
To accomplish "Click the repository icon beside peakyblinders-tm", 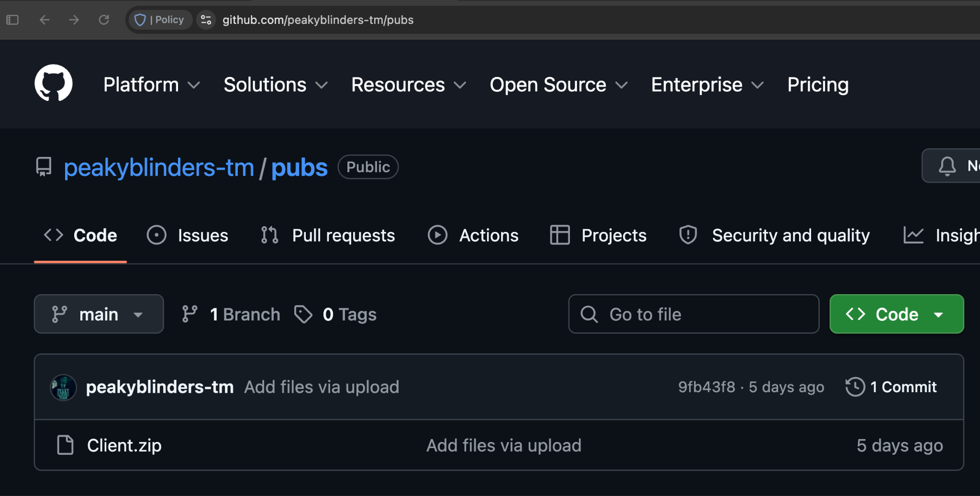I will click(x=44, y=167).
